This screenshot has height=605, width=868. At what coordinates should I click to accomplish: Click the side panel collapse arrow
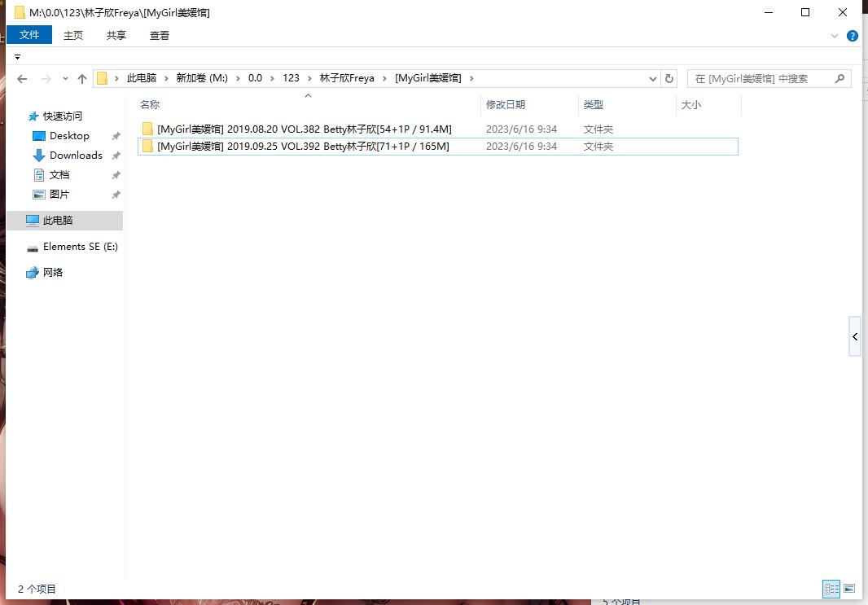[x=855, y=336]
